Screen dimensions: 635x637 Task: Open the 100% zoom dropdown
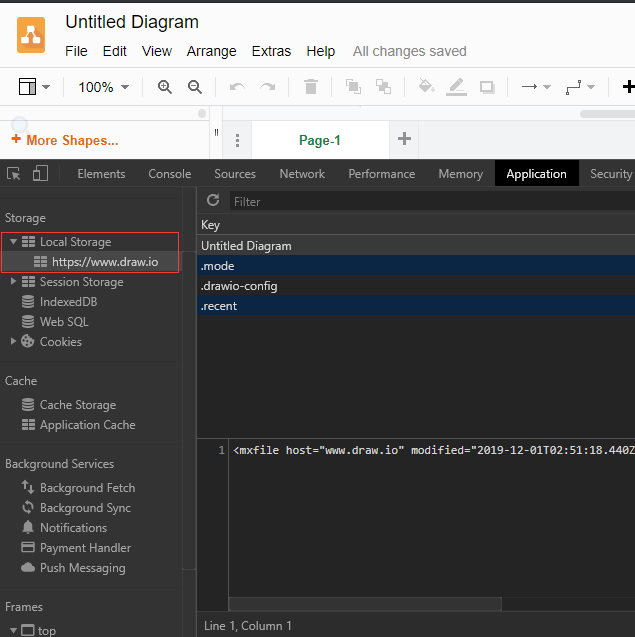pyautogui.click(x=103, y=87)
